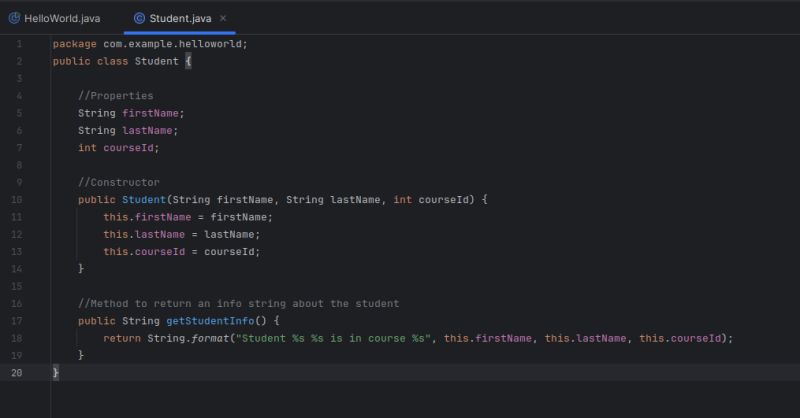Screen dimensions: 800x418
Task: Click 'this.courseId' assignment on line 13
Action: coord(144,252)
